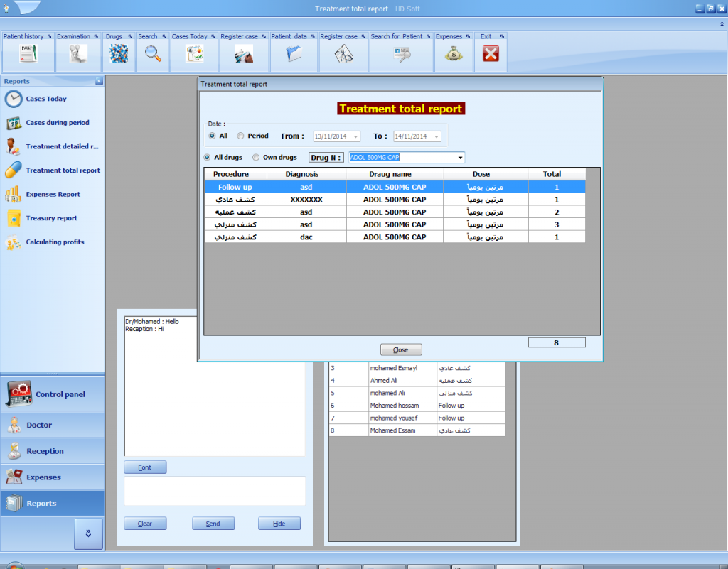This screenshot has height=569, width=728.
Task: Click the Clear chat button
Action: pyautogui.click(x=145, y=524)
